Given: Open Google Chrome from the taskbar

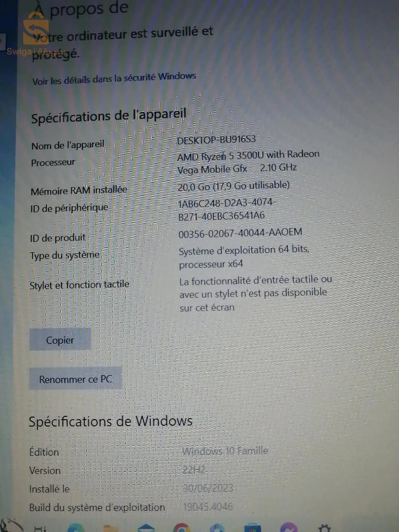Looking at the screenshot, I should 182,528.
